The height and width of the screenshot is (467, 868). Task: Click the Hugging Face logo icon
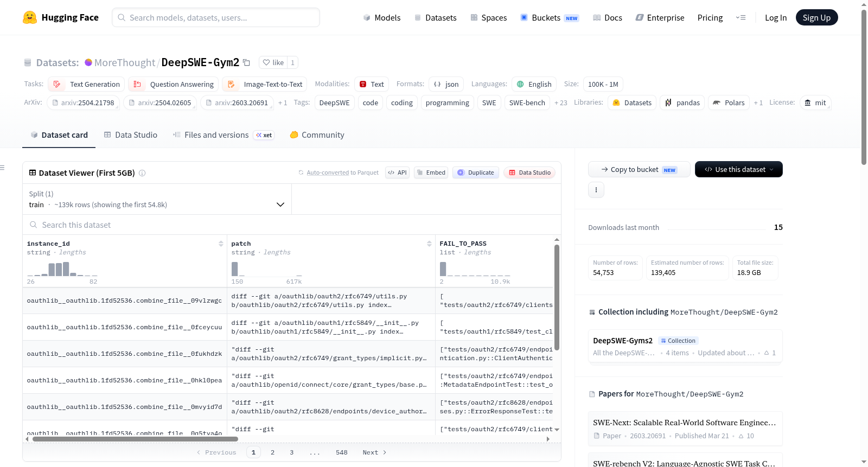[30, 17]
